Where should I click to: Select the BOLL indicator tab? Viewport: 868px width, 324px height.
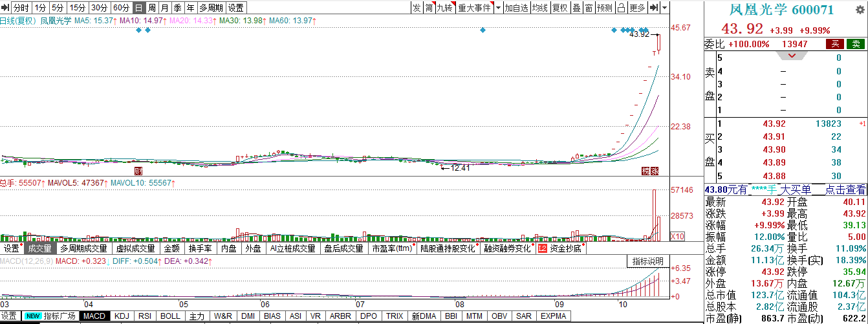[170, 316]
